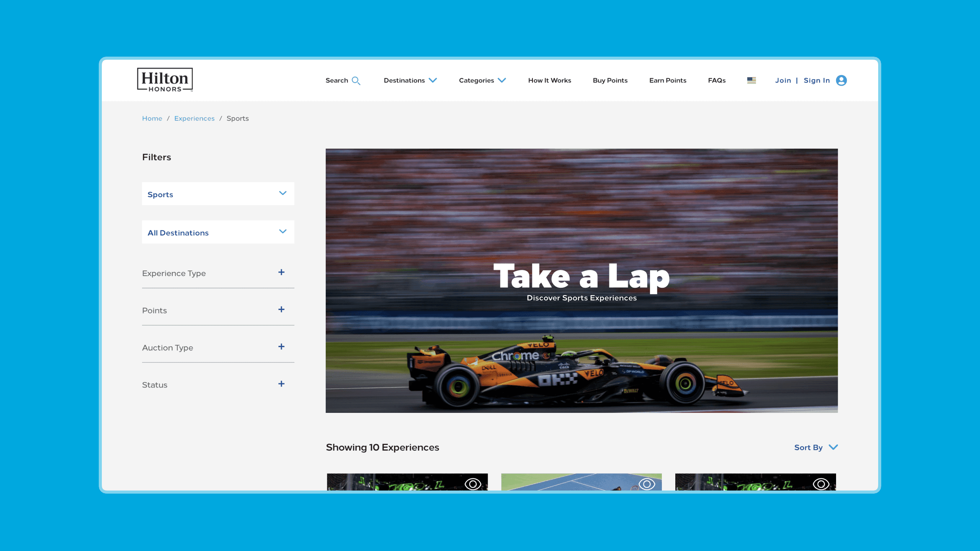Click Discover Sports Experiences subtitle
This screenshot has height=551, width=980.
click(581, 298)
